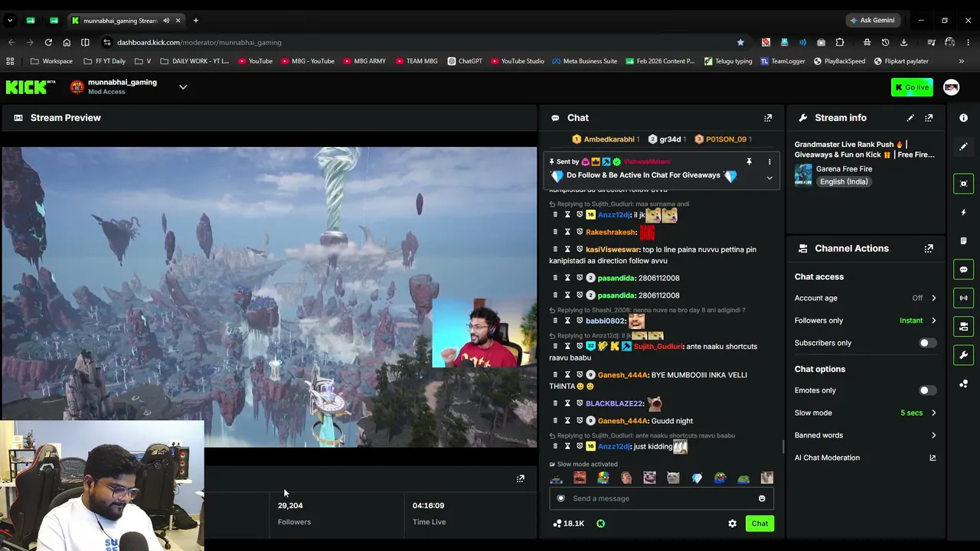Expand the pinned giveaway message

click(769, 178)
